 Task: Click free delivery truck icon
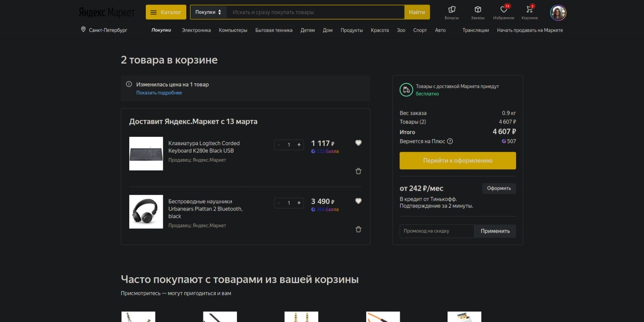[x=406, y=90]
